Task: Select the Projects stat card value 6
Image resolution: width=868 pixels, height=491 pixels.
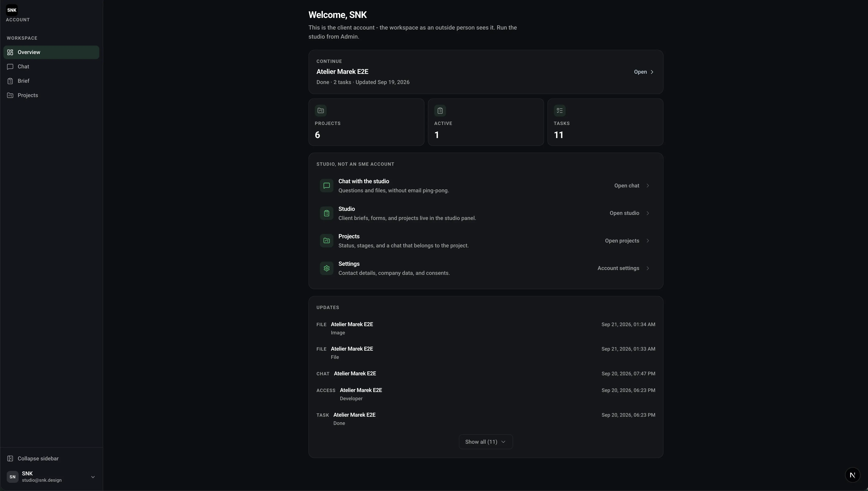Action: tap(317, 135)
